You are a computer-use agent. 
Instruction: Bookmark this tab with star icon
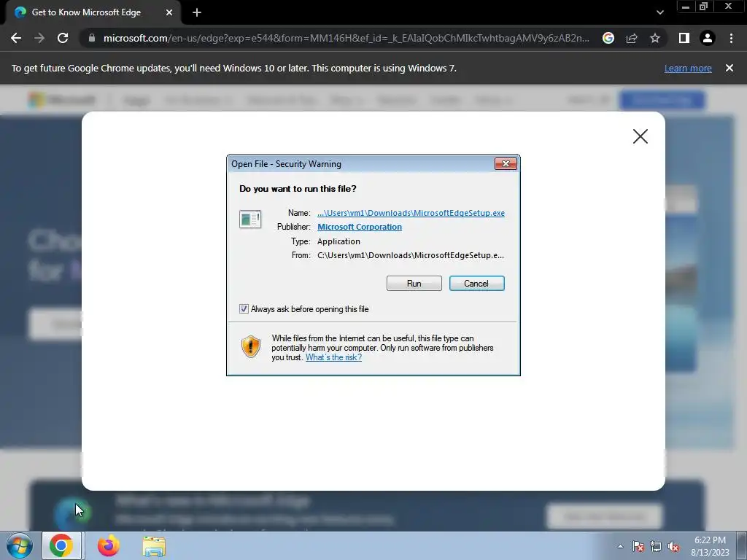tap(655, 38)
